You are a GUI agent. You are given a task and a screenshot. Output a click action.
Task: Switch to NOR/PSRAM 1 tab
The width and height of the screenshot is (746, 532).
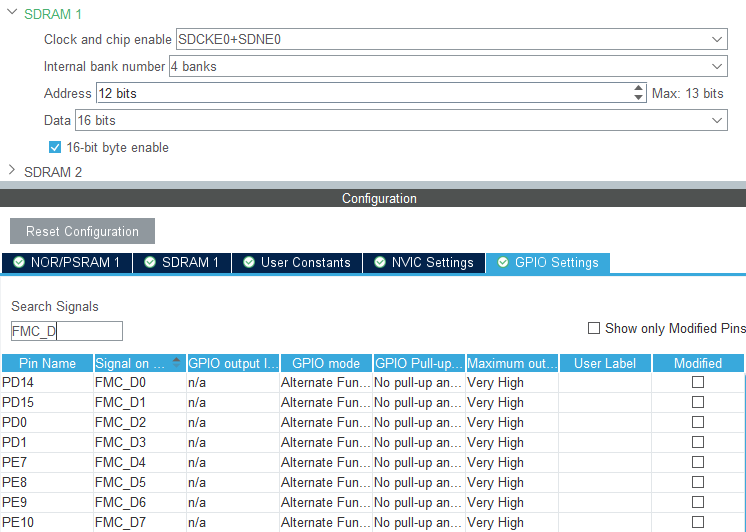click(x=67, y=263)
